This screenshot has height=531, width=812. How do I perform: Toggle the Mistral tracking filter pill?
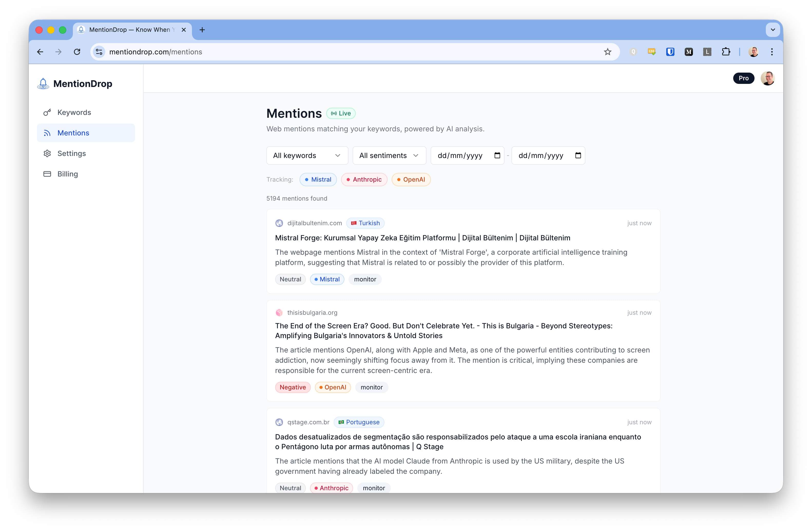(318, 179)
